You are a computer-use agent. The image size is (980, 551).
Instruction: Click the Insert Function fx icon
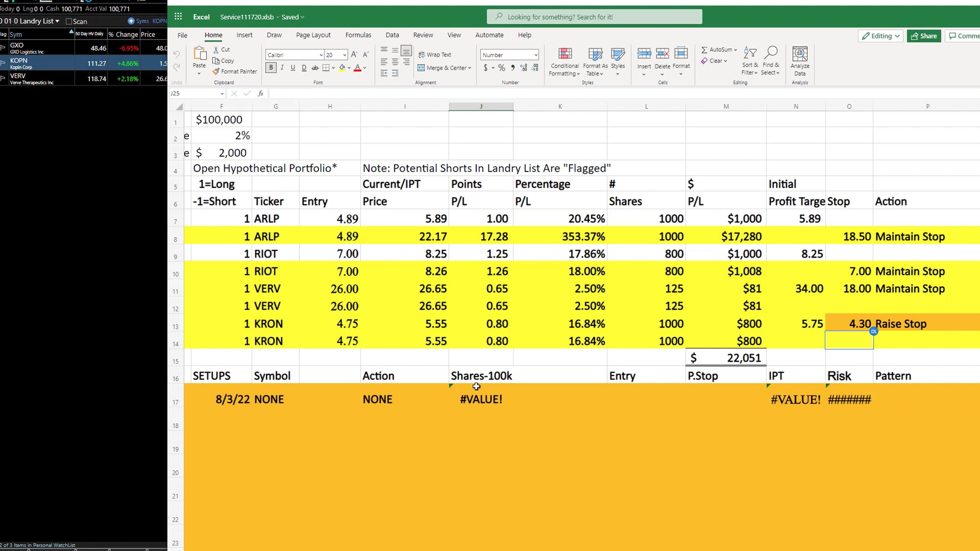point(261,93)
